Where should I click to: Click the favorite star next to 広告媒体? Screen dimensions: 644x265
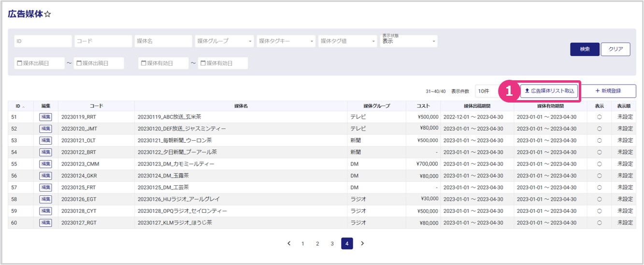[47, 15]
